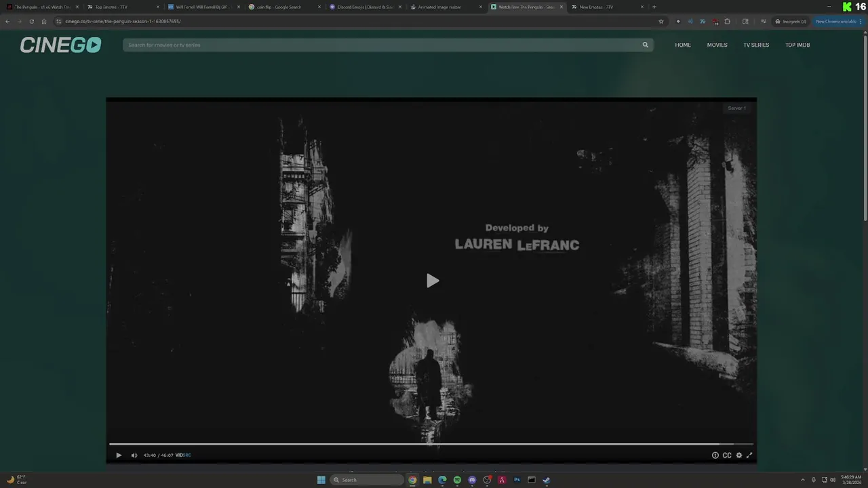This screenshot has height=488, width=868.
Task: Bookmark this page with the star icon
Action: tap(661, 21)
